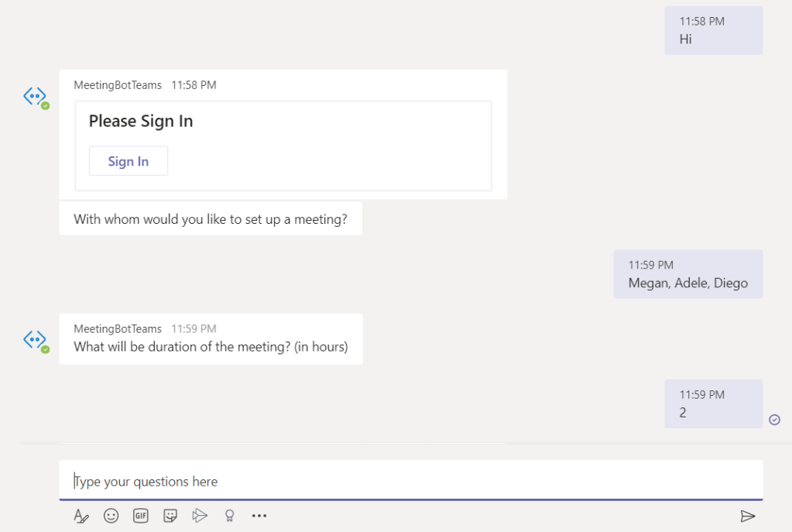Screen dimensions: 792x532
Task: Click the bot avatar beside the duration question
Action: pyautogui.click(x=35, y=340)
